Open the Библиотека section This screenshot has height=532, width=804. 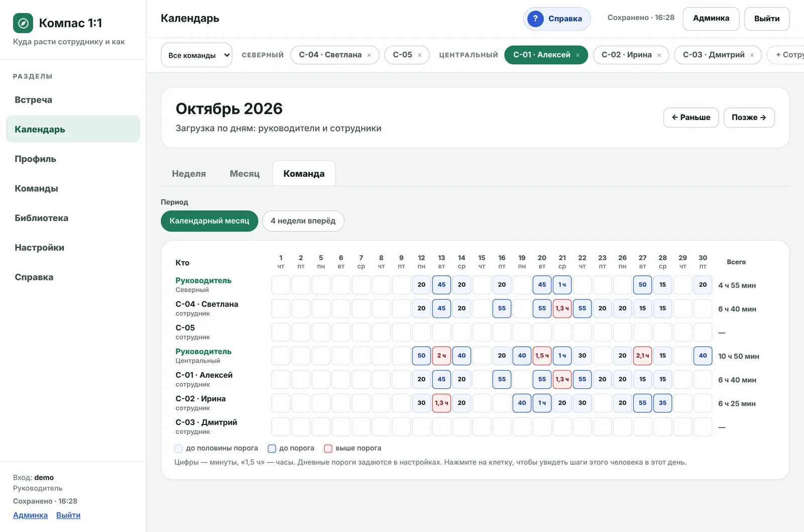click(73, 219)
